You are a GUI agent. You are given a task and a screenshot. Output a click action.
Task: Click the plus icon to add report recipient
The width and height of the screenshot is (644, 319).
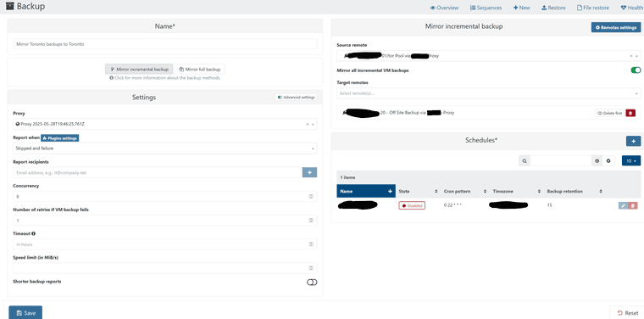click(x=309, y=172)
